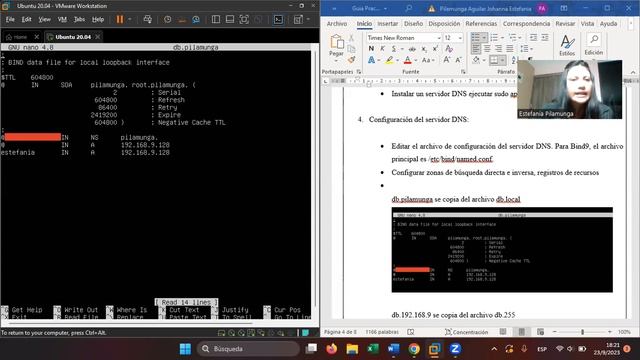Screen dimensions: 640x360
Task: Open the VMware Help menu
Action: point(98,19)
